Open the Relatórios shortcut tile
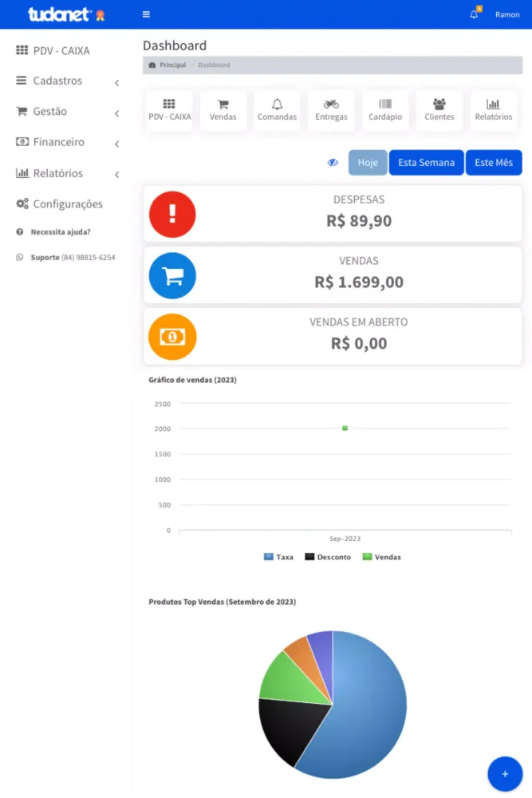This screenshot has width=532, height=798. [x=494, y=110]
